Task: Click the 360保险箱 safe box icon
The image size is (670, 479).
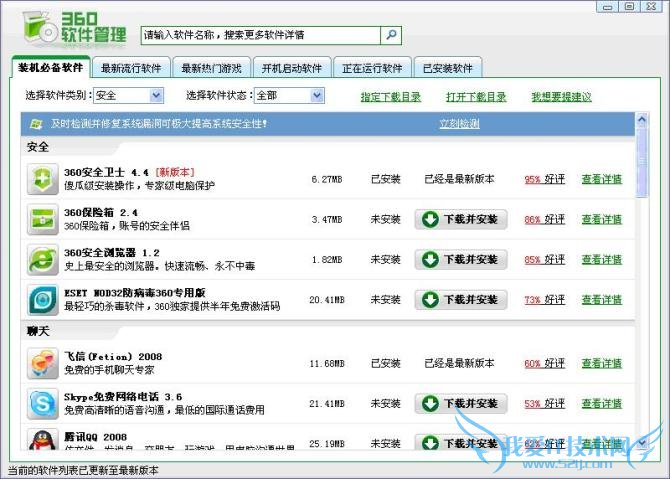Action: click(42, 219)
